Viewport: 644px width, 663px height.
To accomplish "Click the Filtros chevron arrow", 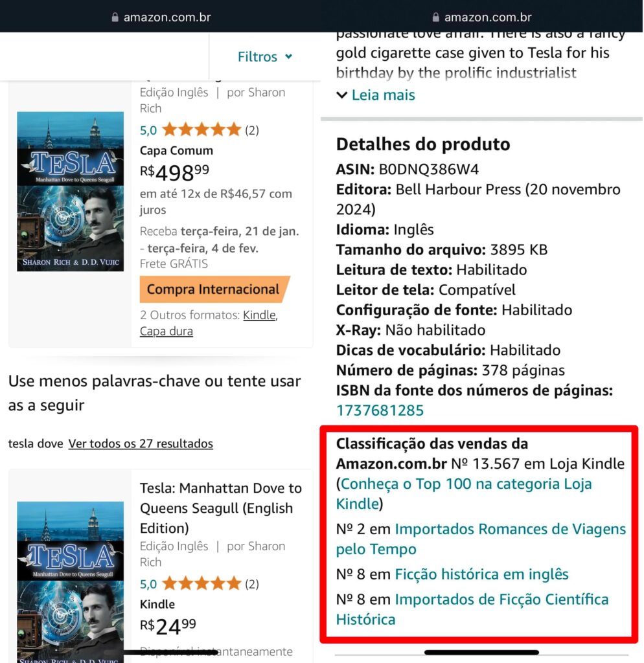I will [288, 57].
